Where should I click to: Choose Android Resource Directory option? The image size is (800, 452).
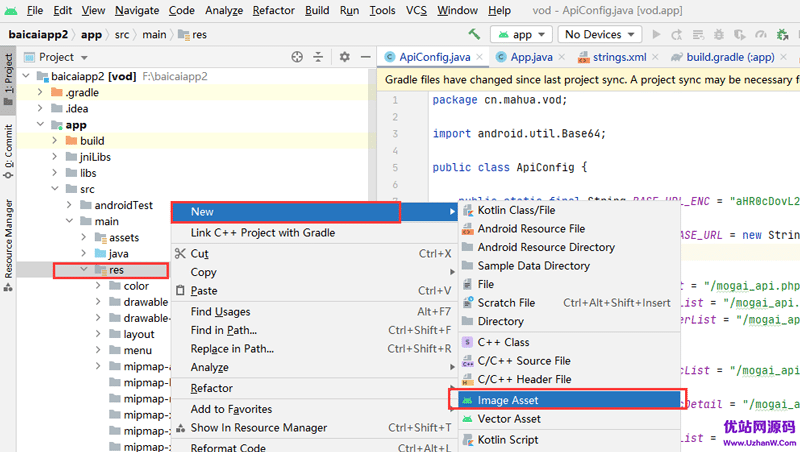tap(569, 247)
